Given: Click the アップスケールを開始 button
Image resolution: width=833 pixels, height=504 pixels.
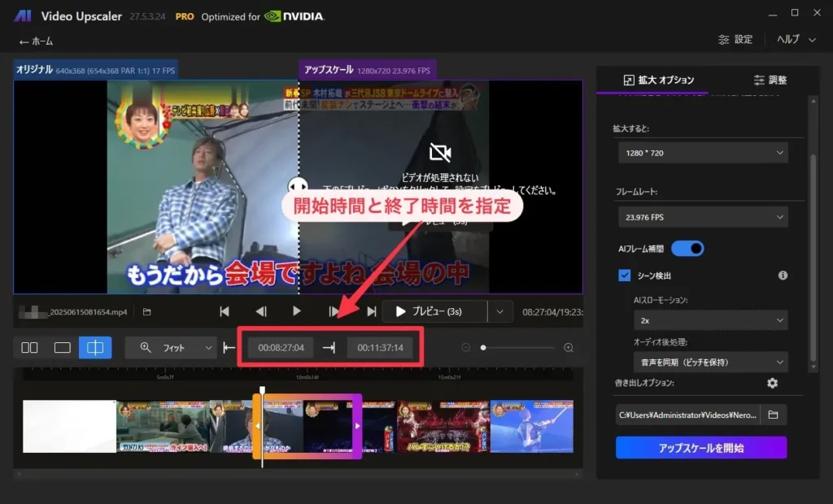Looking at the screenshot, I should [x=700, y=448].
